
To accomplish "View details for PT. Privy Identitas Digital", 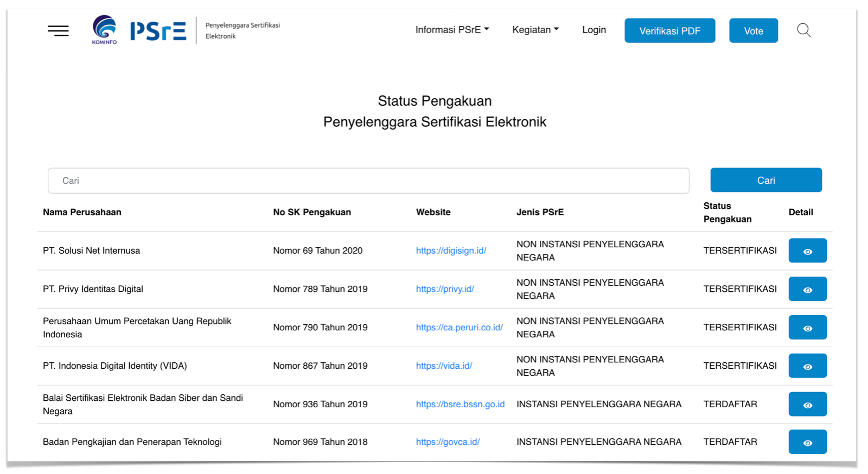I will (807, 289).
